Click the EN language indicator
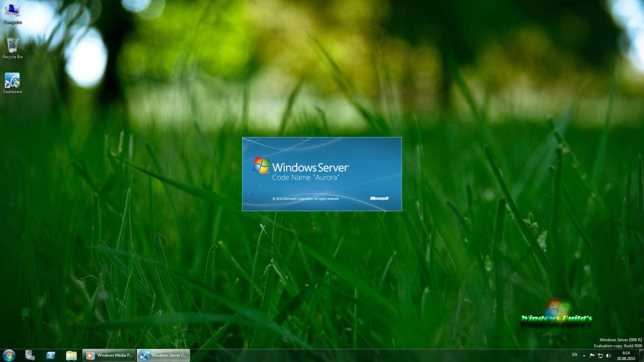 click(x=575, y=355)
